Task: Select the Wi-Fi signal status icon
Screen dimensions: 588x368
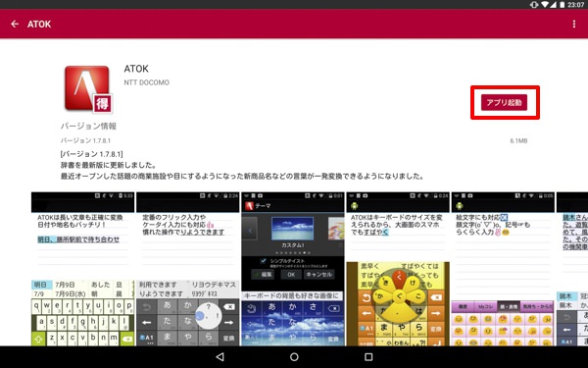Action: coord(545,5)
